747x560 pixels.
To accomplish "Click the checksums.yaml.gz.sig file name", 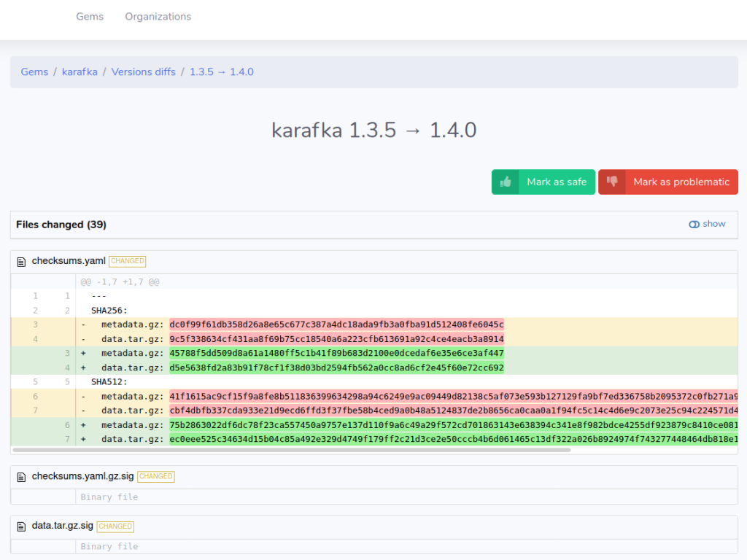I will [x=83, y=476].
